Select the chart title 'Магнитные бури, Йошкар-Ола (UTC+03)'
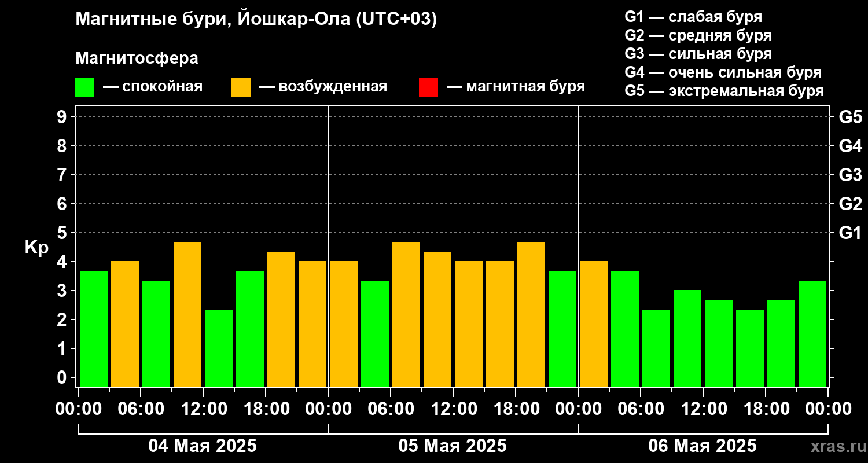Screen dimensions: 868x463 256,20
